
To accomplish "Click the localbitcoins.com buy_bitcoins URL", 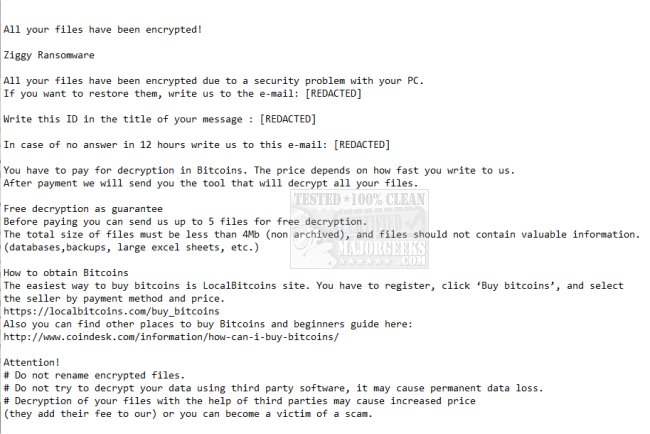I will (x=99, y=311).
